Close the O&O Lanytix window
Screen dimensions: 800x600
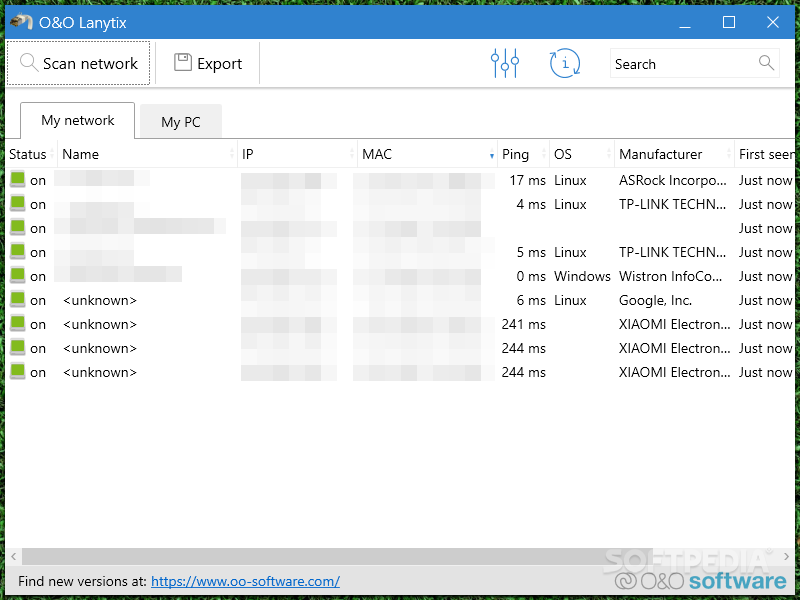click(x=772, y=22)
